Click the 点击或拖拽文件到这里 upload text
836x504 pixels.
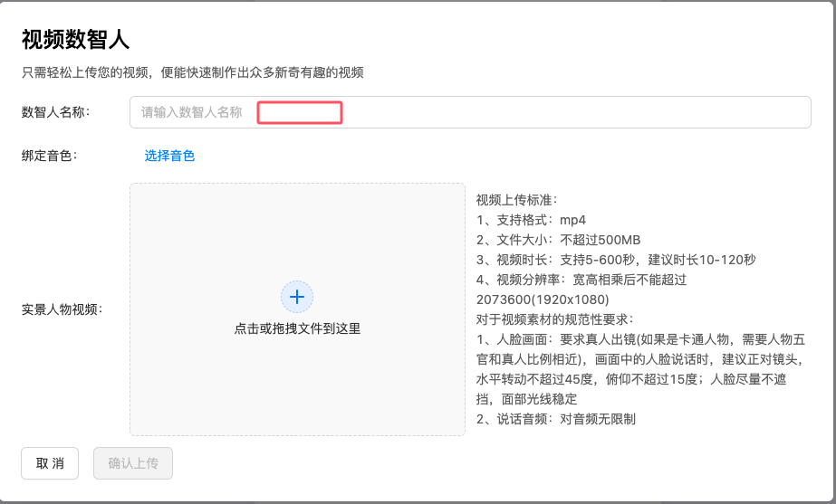pos(297,328)
